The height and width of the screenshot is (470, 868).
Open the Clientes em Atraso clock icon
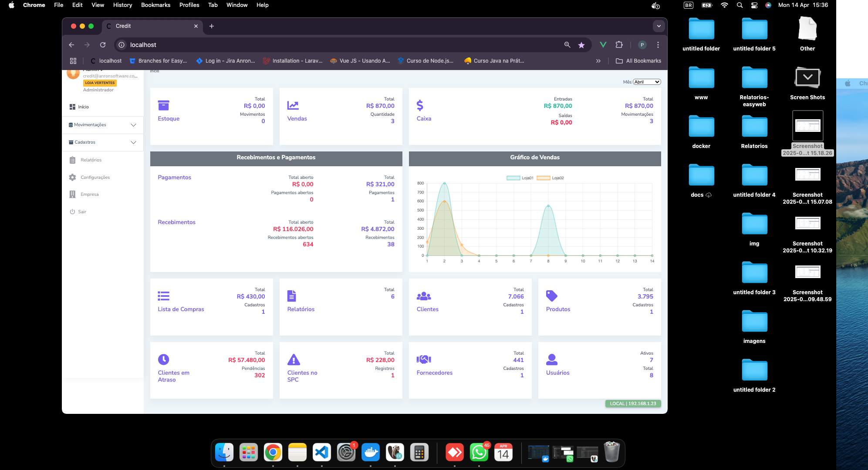coord(163,359)
